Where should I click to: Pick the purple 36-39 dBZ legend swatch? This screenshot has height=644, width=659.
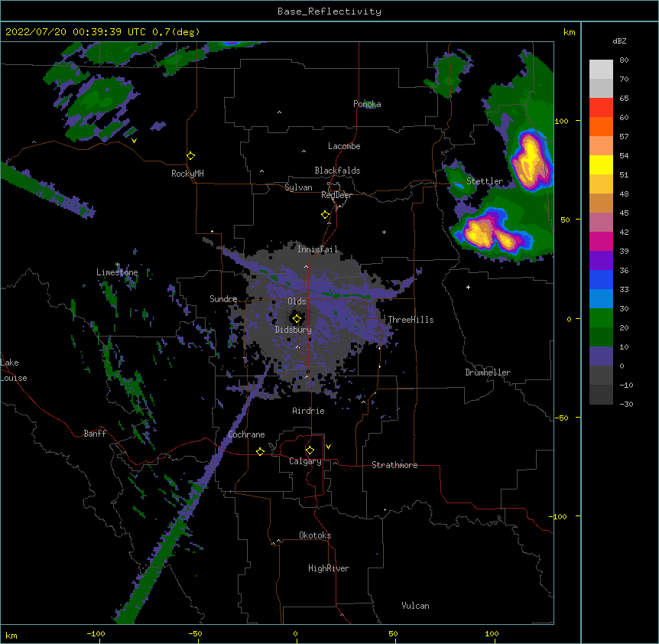(x=601, y=261)
